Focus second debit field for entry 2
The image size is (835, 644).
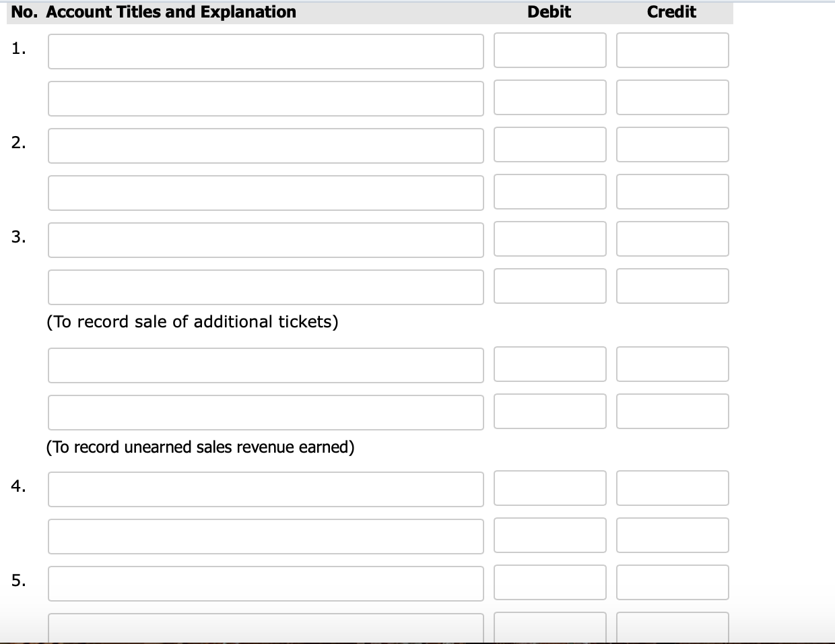click(x=550, y=192)
